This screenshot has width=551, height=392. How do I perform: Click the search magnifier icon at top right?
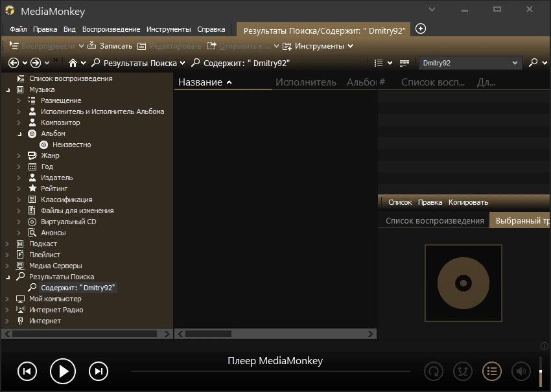[x=533, y=63]
